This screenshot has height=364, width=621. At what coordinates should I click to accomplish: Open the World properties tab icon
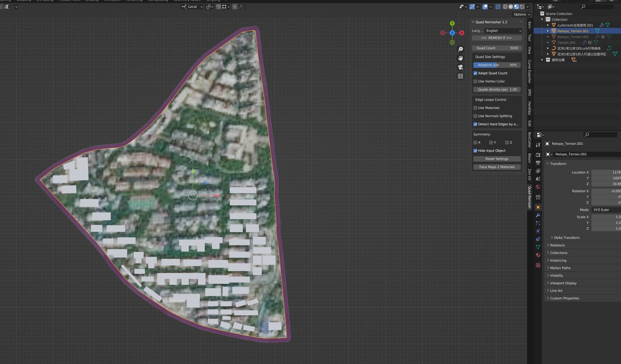tap(538, 187)
